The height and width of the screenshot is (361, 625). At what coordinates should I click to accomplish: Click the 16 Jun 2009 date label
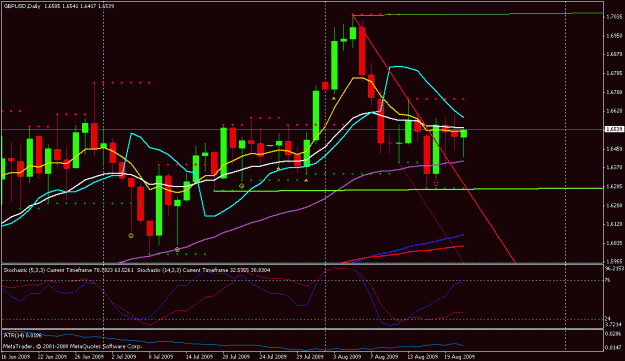15,357
